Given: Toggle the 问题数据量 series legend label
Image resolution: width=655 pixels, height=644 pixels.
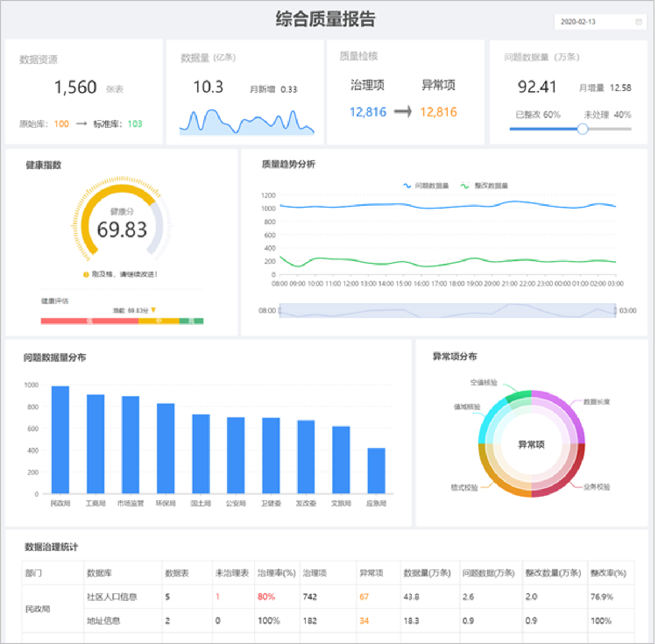Looking at the screenshot, I should (x=432, y=185).
